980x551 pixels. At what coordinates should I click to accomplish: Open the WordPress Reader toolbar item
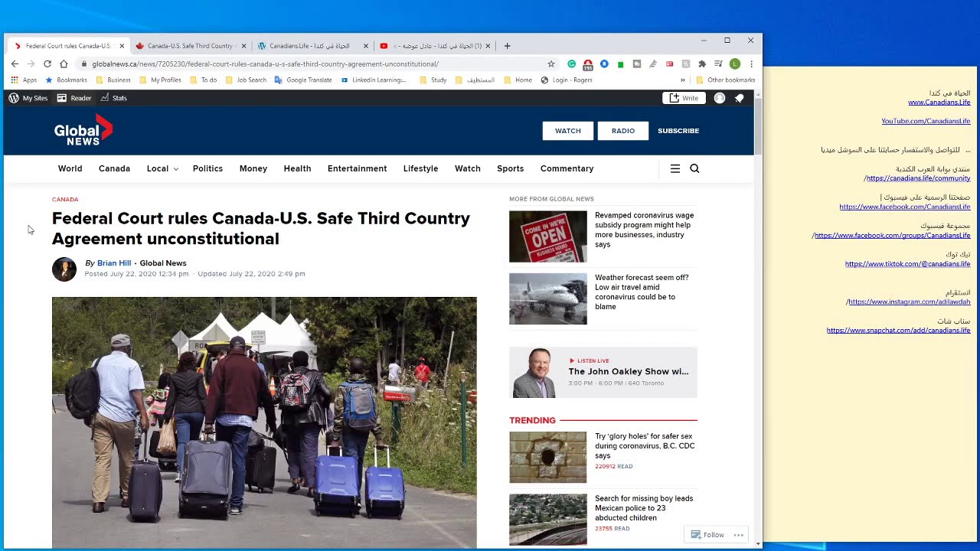click(x=74, y=98)
